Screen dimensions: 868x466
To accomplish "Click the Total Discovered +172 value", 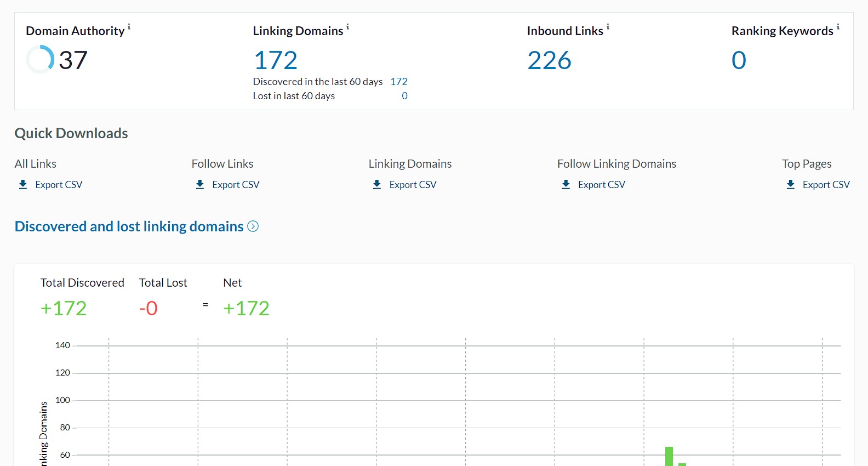I will [x=64, y=309].
